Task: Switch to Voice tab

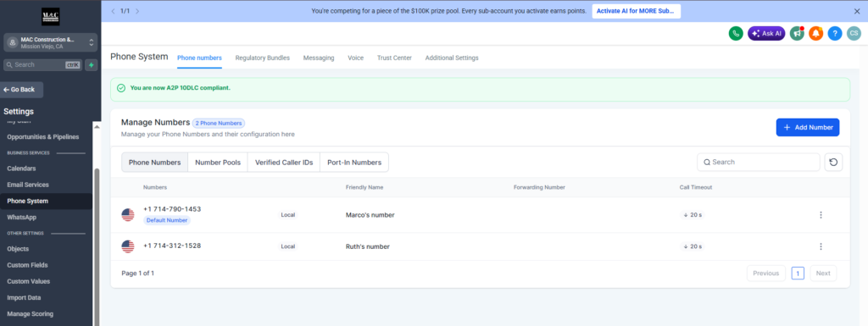Action: pyautogui.click(x=355, y=58)
